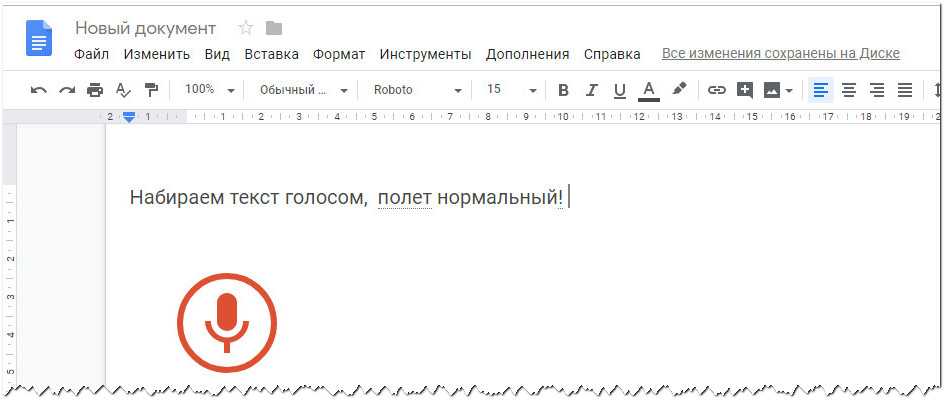Viewport: 944px width, 405px height.
Task: Insert a link
Action: pyautogui.click(x=716, y=90)
